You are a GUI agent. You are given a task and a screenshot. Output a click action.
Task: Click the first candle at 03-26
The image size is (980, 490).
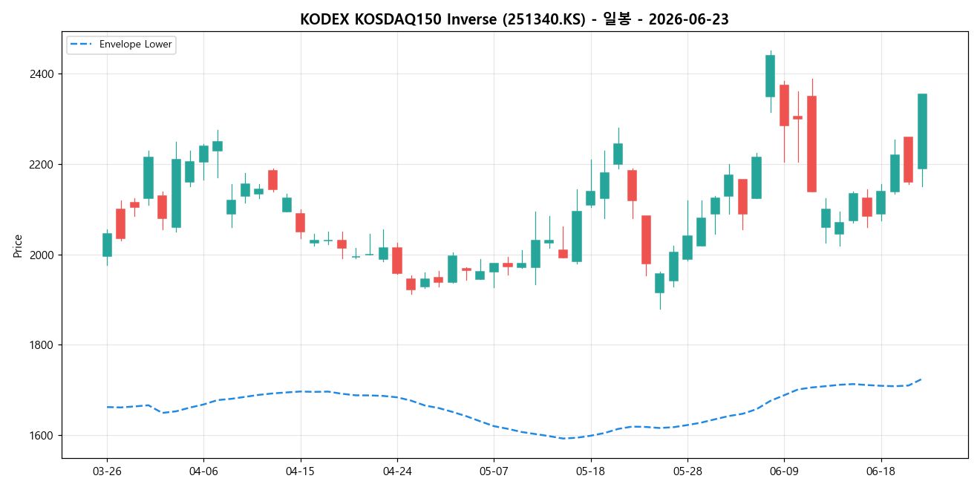point(107,245)
